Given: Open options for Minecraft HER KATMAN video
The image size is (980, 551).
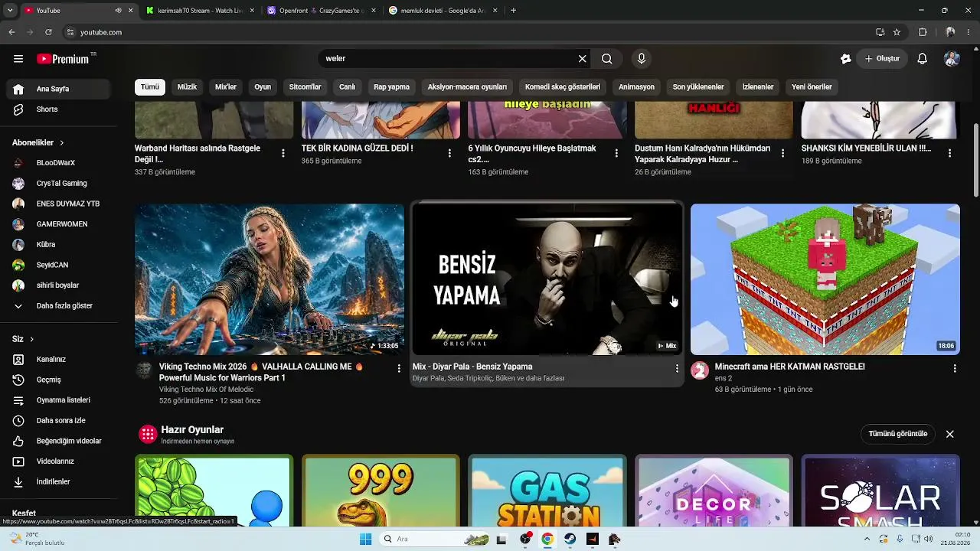Looking at the screenshot, I should click(x=955, y=368).
